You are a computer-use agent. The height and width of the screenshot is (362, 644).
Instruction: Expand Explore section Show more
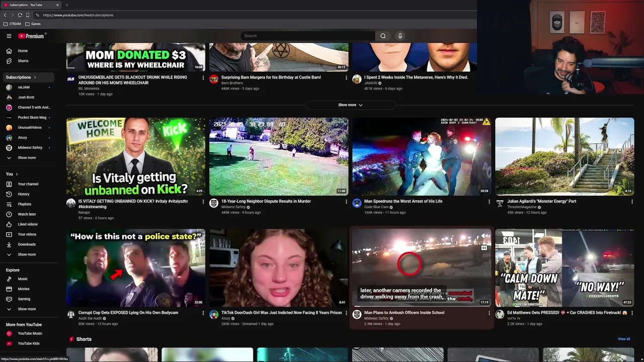point(28,309)
